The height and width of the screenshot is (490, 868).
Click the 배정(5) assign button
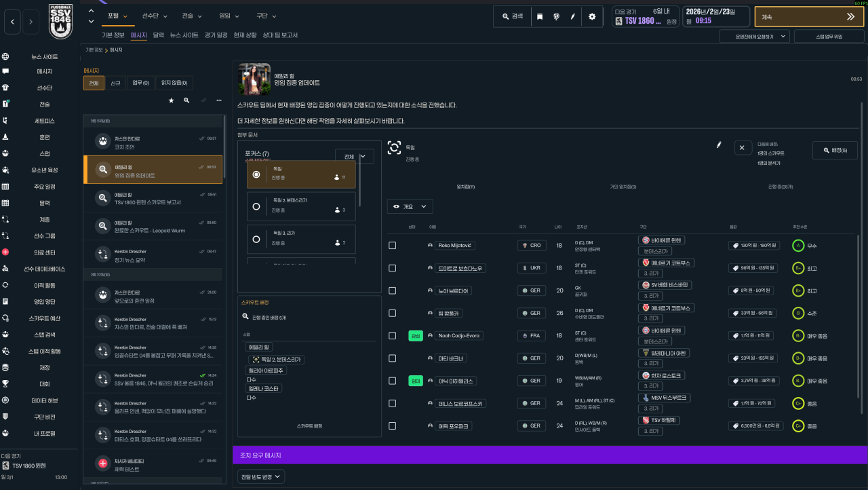(835, 150)
